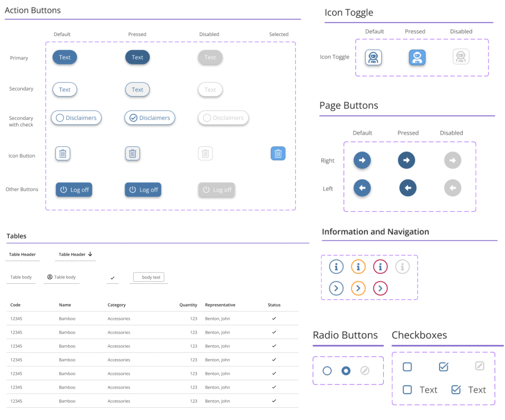The image size is (505, 420).
Task: Select the empty unselected radio button
Action: (327, 370)
